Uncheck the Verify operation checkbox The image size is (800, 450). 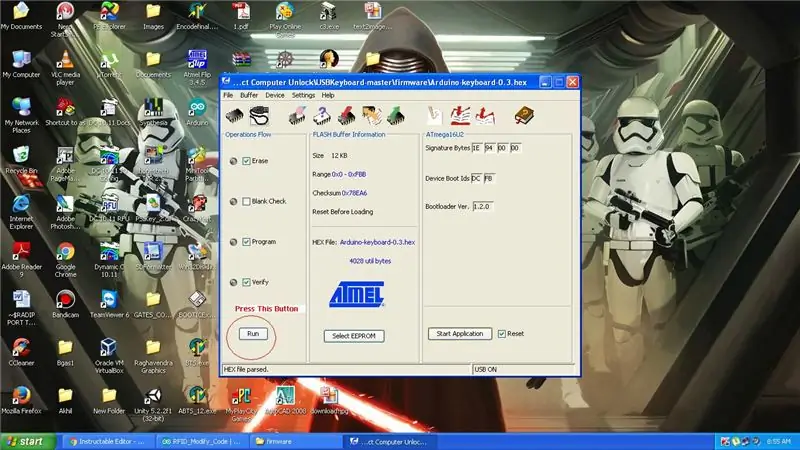[246, 282]
